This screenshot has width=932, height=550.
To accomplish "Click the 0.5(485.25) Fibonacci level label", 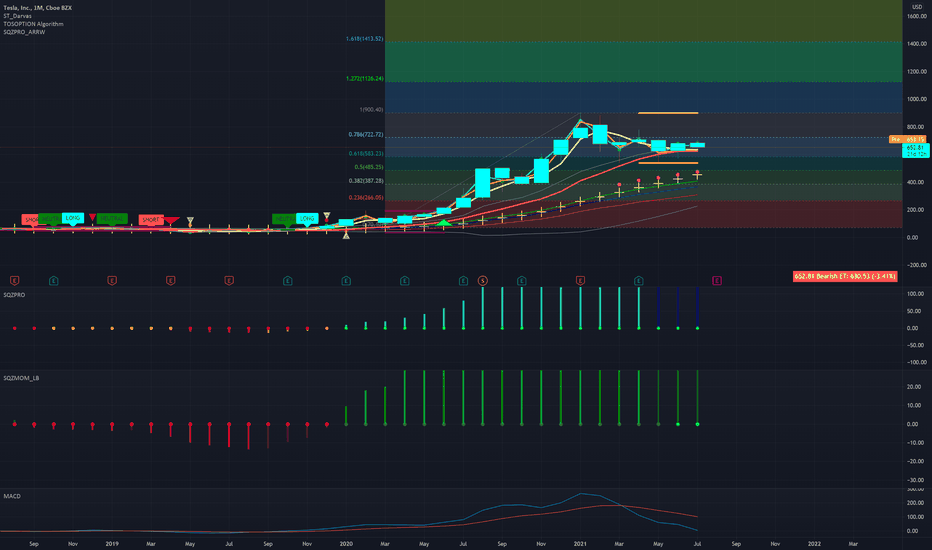I will [x=369, y=167].
